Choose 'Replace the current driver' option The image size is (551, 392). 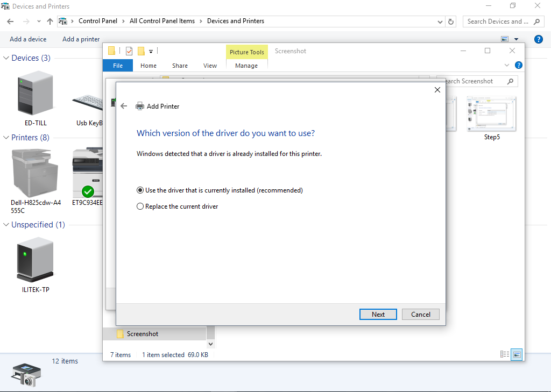coord(140,206)
